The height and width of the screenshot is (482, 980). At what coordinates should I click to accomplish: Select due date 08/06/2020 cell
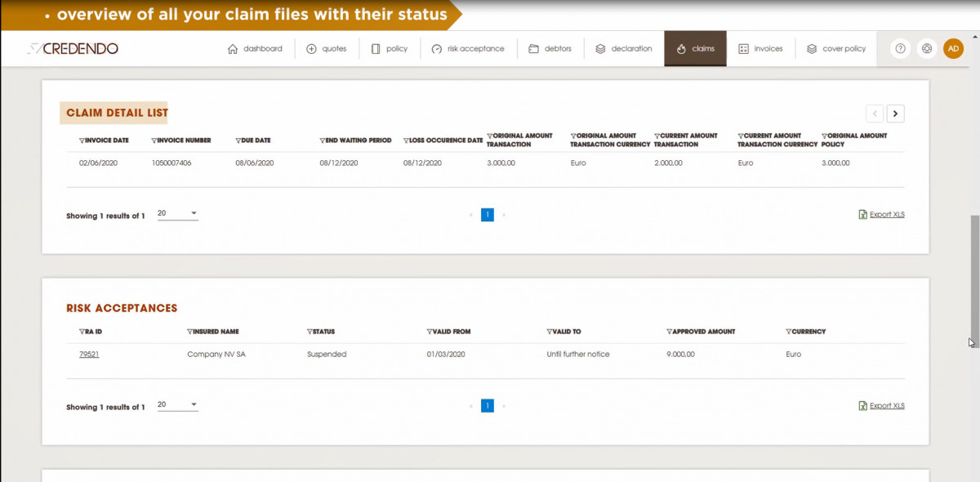pos(255,163)
